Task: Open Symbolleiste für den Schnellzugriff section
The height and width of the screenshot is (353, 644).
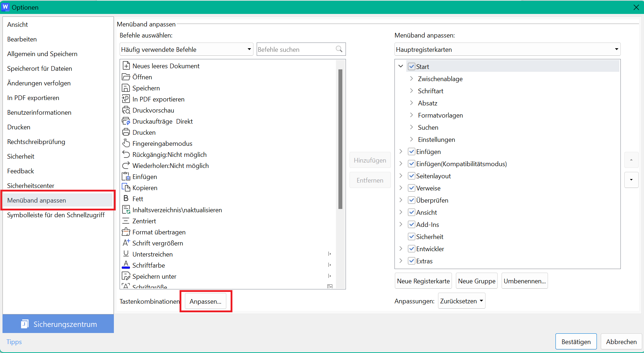Action: [56, 215]
